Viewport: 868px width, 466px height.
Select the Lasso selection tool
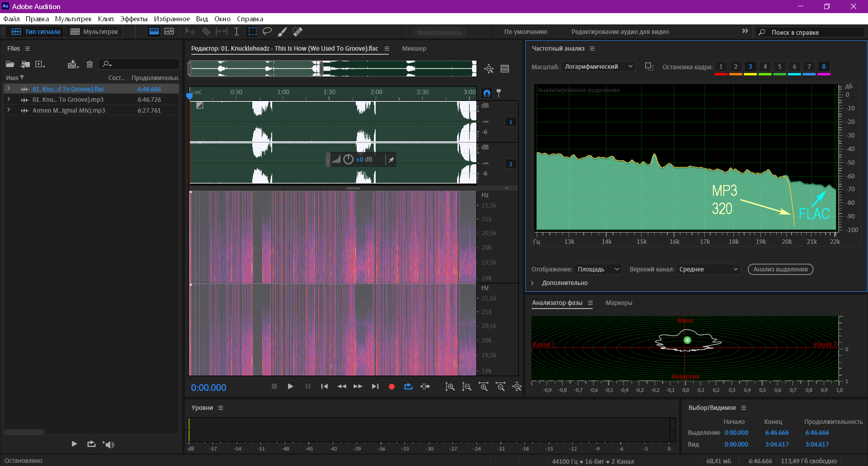click(x=267, y=32)
